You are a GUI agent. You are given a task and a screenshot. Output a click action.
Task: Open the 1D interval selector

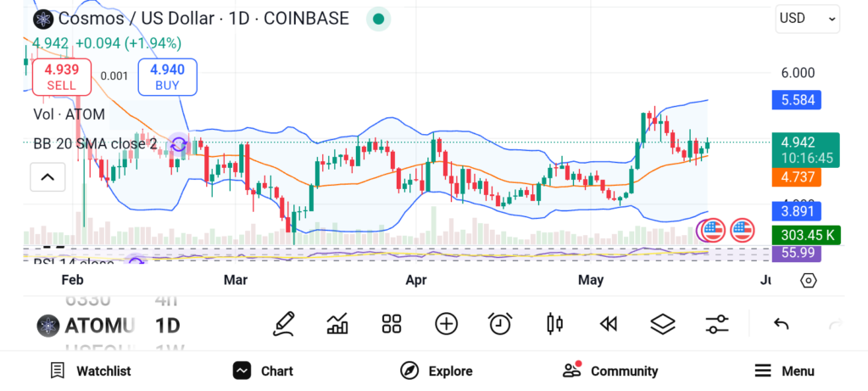pos(168,326)
